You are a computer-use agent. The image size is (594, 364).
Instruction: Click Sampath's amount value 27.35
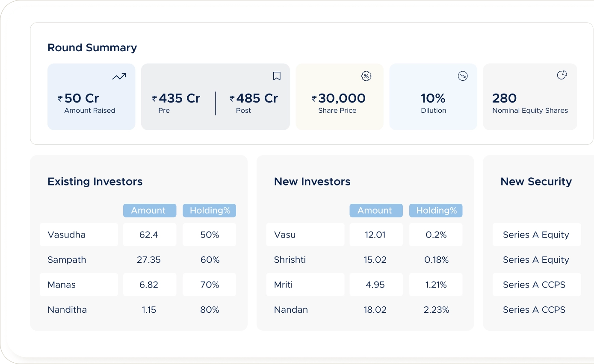coord(149,260)
